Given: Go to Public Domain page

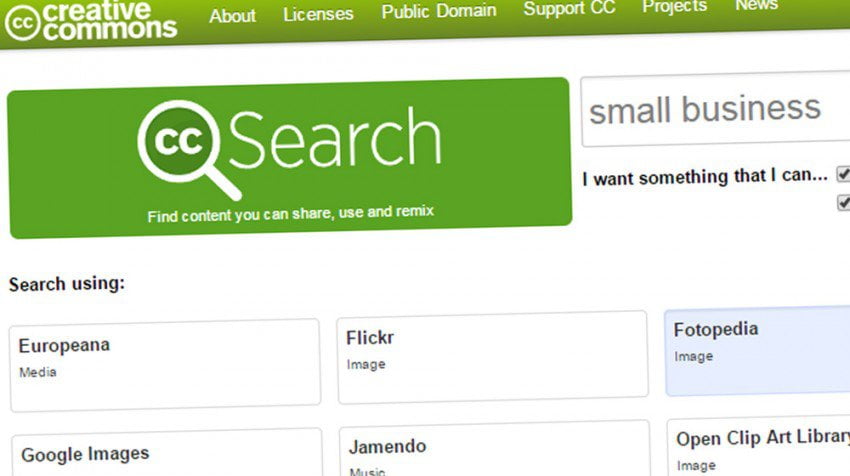Looking at the screenshot, I should [439, 11].
